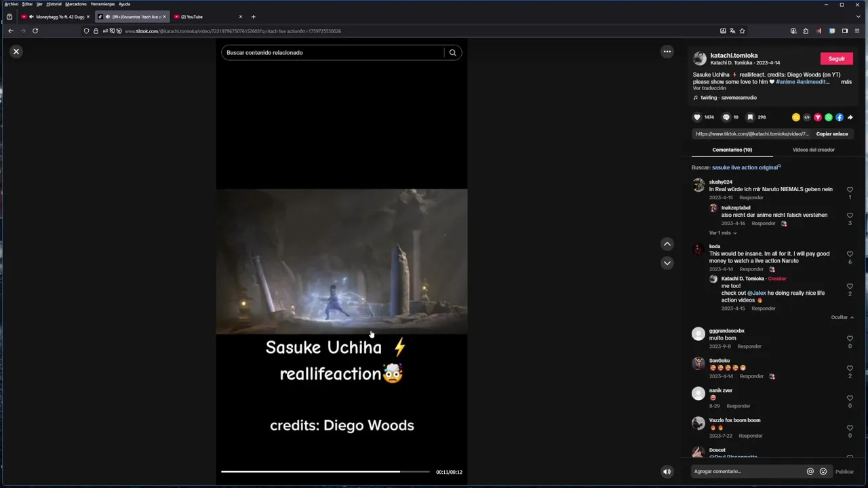Click the Agregar comentario input field
The height and width of the screenshot is (488, 868).
pos(747,472)
